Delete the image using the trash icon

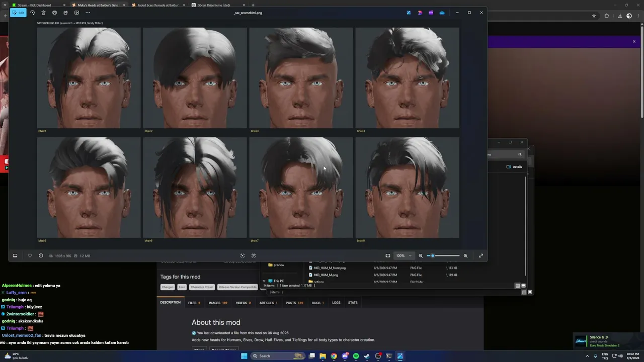(43, 13)
